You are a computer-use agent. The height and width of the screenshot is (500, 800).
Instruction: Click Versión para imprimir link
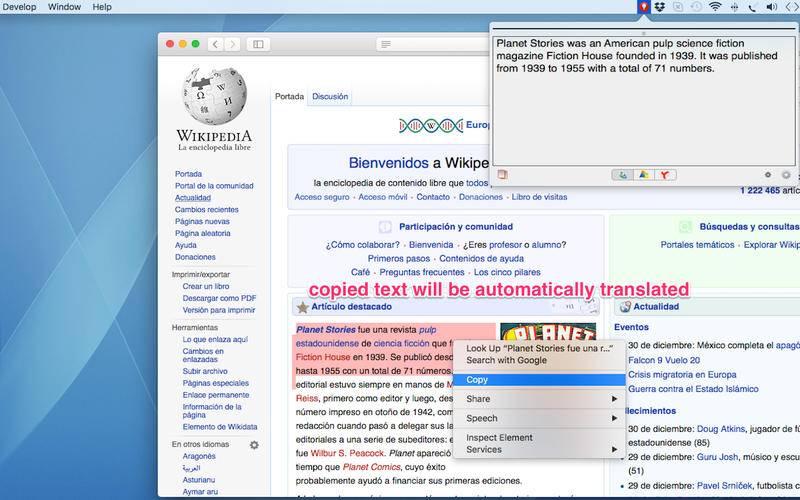click(219, 310)
